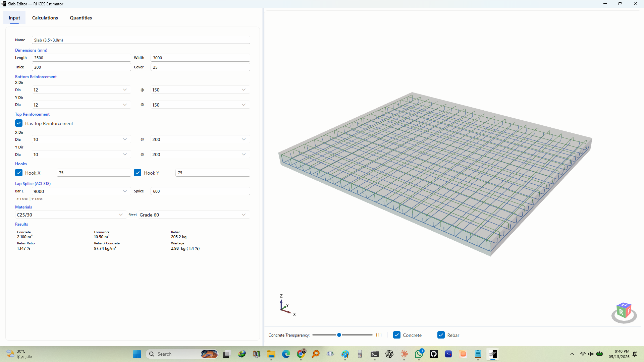644x362 pixels.
Task: Open bottom X Dir spacing dropdown 150
Action: pyautogui.click(x=200, y=90)
